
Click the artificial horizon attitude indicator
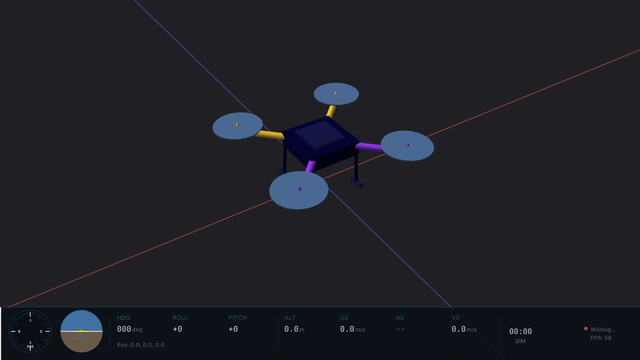click(82, 331)
